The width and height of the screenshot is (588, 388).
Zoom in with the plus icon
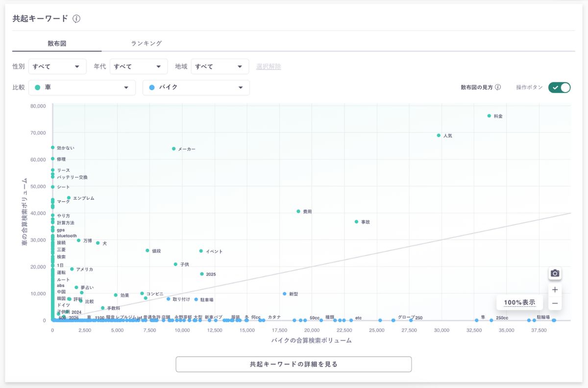tap(555, 290)
